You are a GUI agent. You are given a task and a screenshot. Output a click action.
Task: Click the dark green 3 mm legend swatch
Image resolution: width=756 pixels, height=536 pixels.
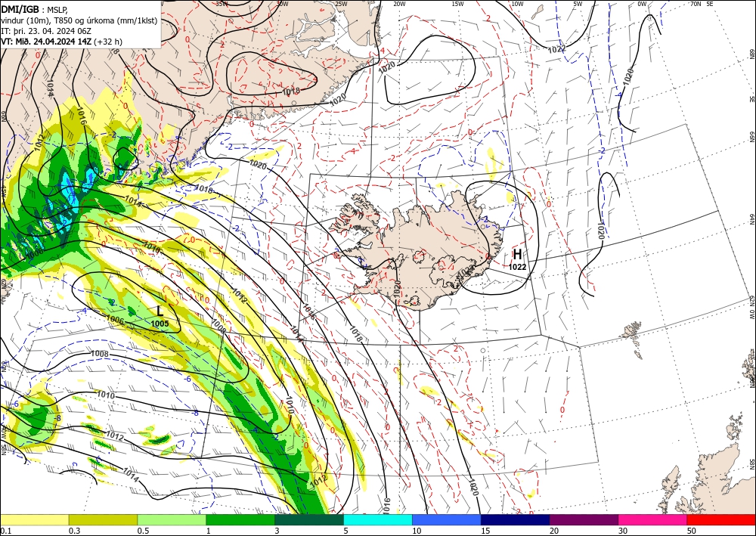coord(309,519)
